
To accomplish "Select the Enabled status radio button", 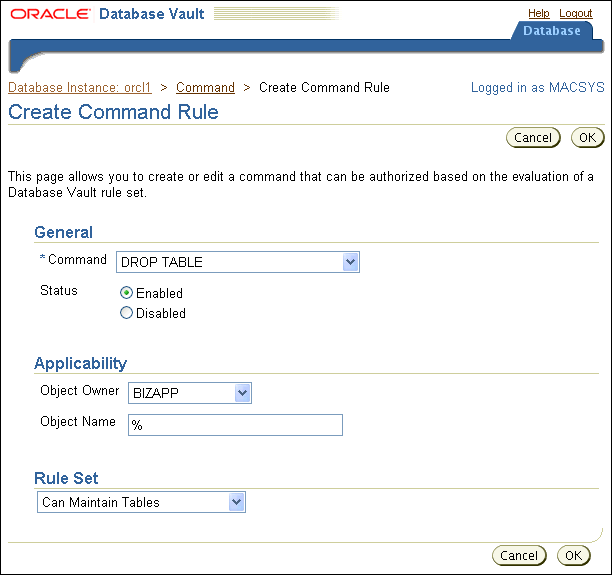I will (127, 293).
